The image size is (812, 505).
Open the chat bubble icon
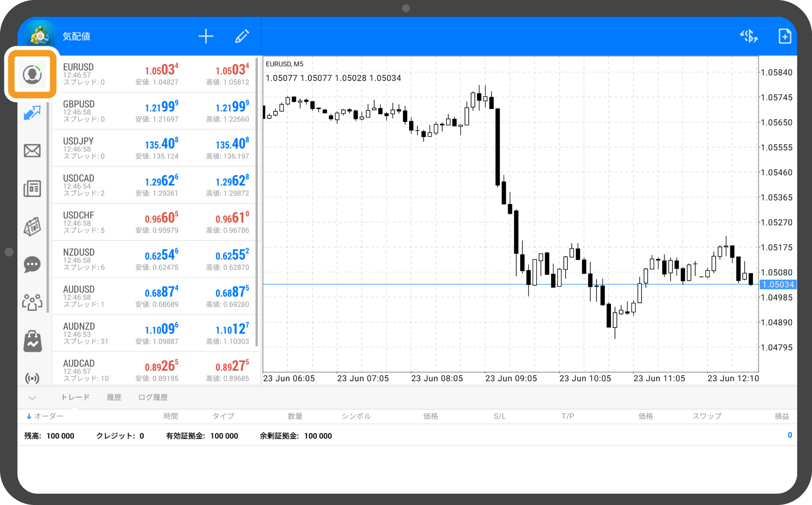[32, 264]
